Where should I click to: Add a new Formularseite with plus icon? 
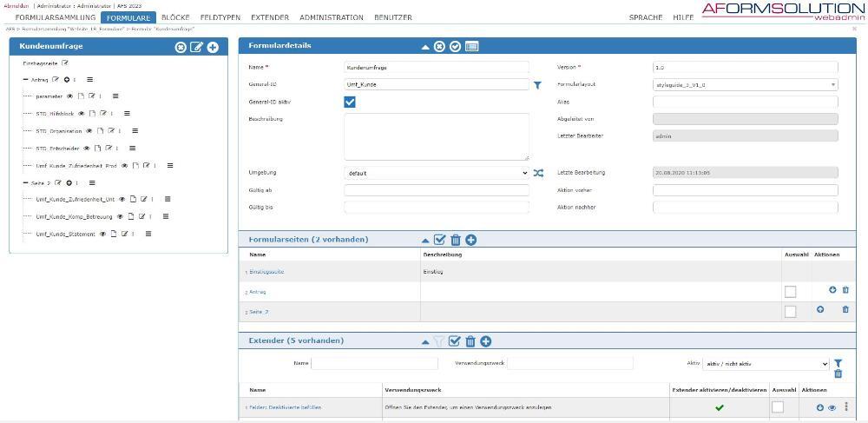[x=470, y=240]
